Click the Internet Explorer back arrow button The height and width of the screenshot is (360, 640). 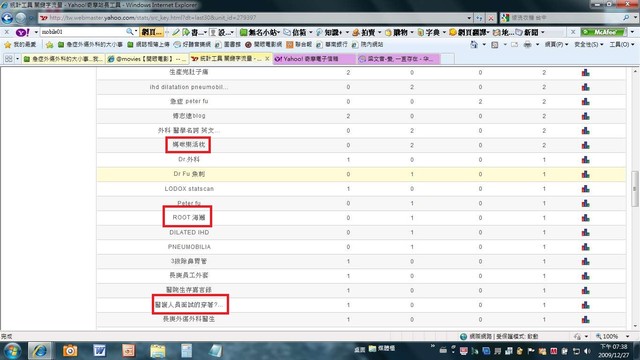click(x=7, y=18)
